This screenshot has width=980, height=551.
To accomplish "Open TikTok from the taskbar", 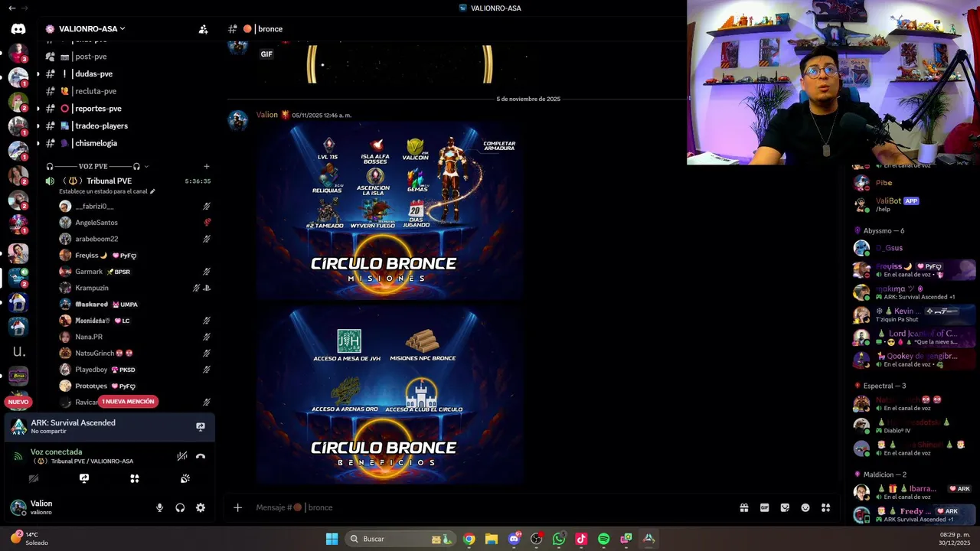I will (581, 539).
